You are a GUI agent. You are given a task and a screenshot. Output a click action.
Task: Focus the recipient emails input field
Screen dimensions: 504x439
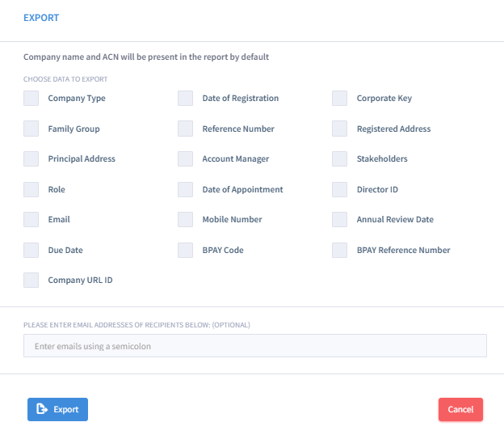[255, 346]
